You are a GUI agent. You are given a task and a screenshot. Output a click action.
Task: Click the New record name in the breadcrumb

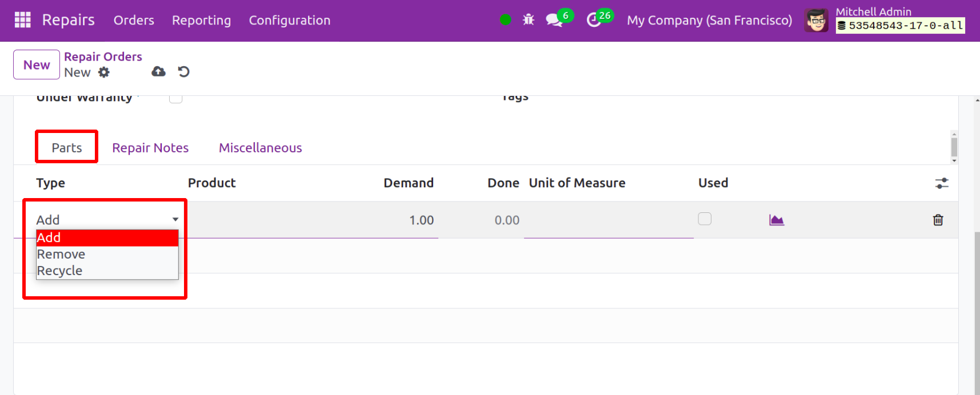pos(77,72)
